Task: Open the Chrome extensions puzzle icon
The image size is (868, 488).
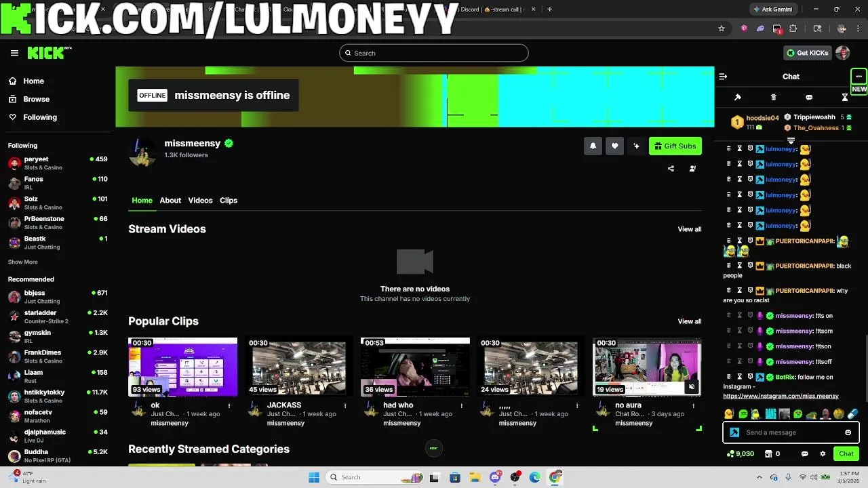Action: pyautogui.click(x=793, y=28)
